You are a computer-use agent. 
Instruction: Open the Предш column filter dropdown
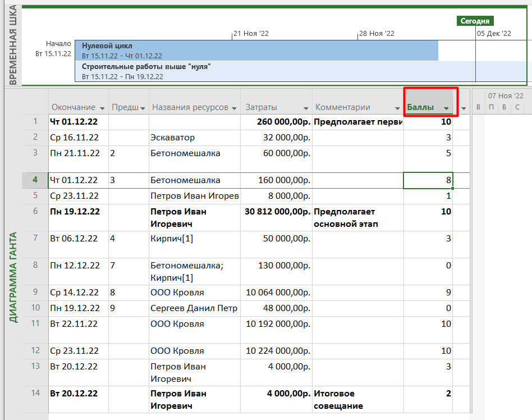[143, 108]
